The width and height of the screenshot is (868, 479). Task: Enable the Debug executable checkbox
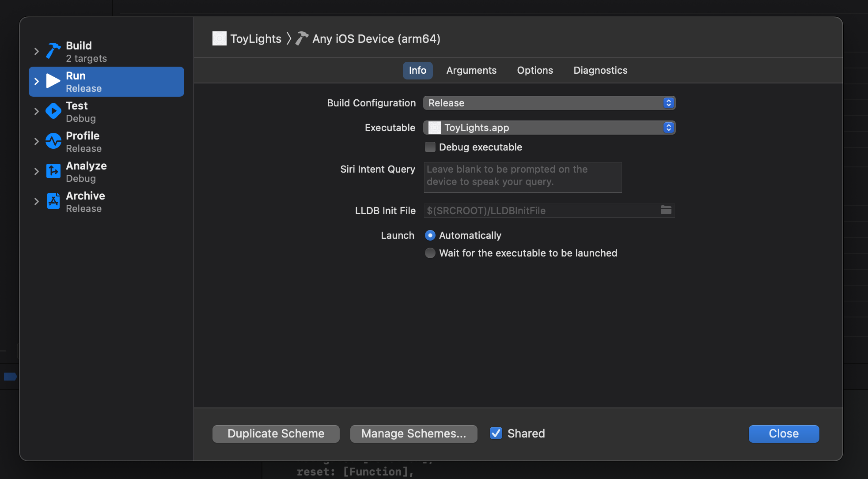(x=430, y=147)
